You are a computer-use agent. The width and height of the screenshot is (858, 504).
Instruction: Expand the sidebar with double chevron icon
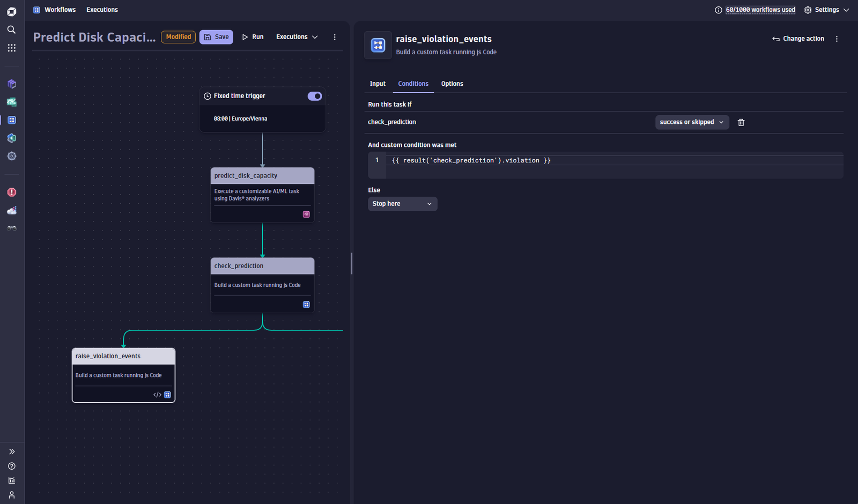[x=11, y=451]
